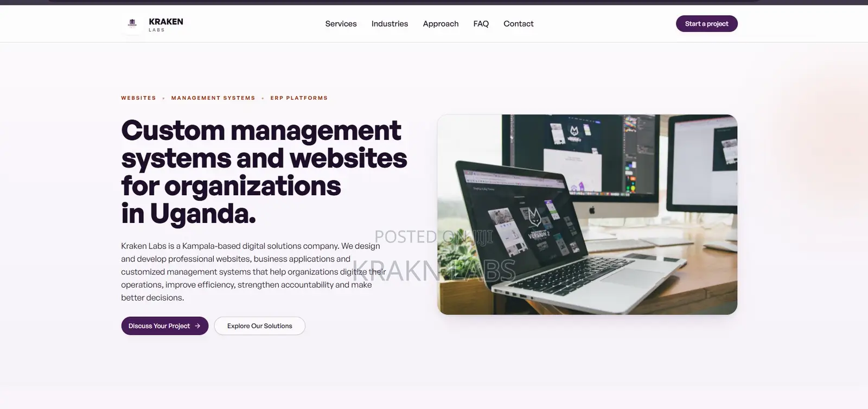Click the KRAKEN LABS brand name
This screenshot has height=409, width=868.
(x=166, y=24)
